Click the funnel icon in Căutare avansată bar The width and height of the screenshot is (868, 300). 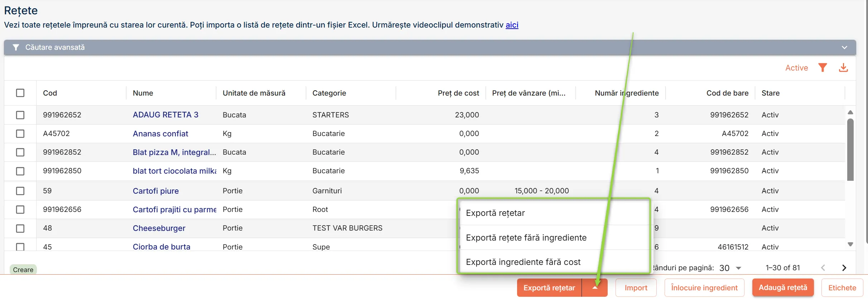[15, 47]
